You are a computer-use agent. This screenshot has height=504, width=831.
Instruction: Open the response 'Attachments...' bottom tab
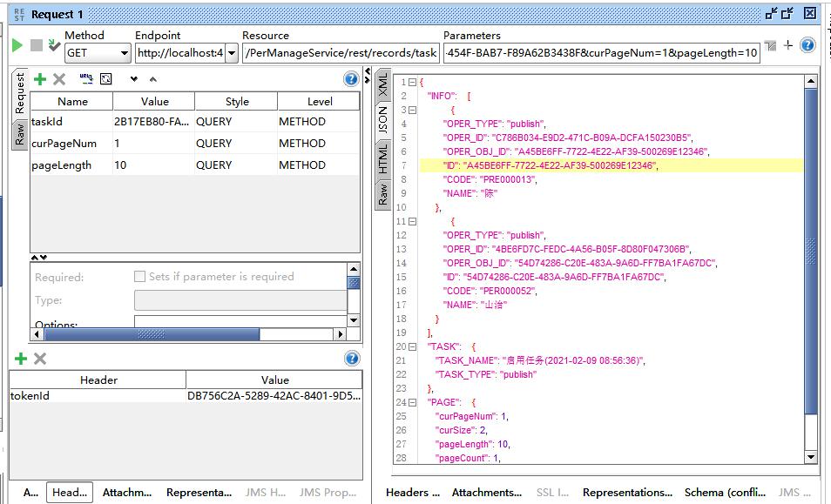[x=487, y=493]
